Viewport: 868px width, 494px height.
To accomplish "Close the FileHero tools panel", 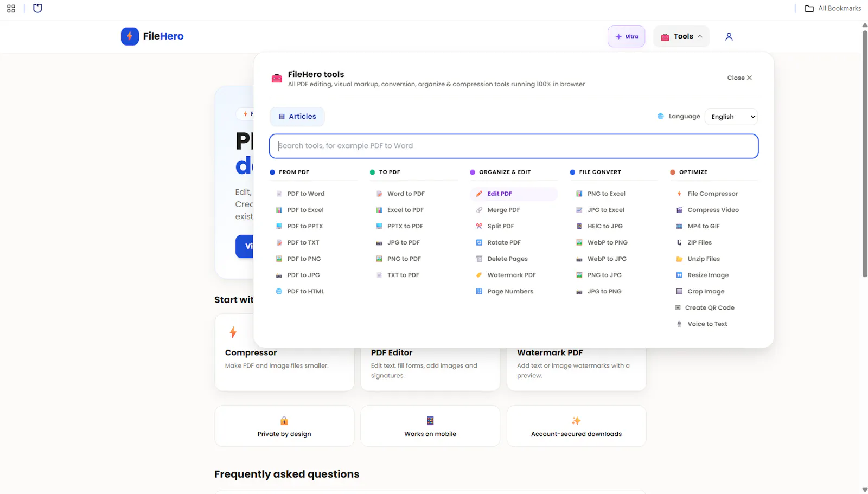I will click(x=739, y=78).
